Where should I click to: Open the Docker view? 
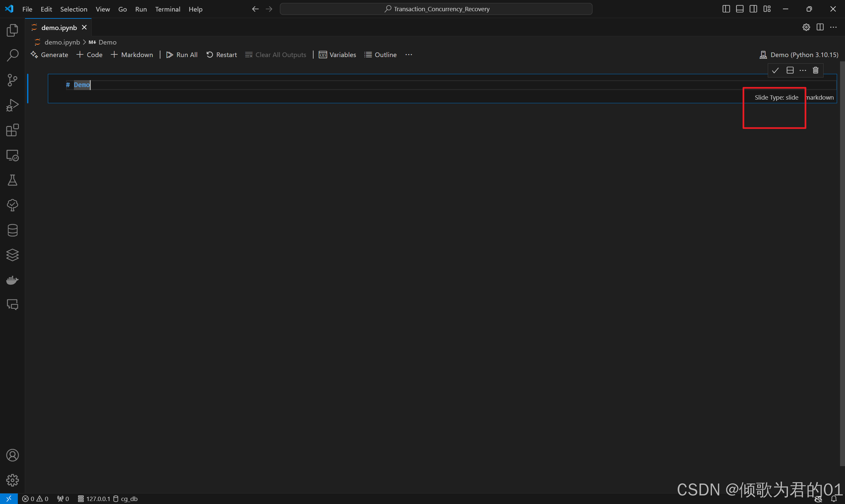12,280
